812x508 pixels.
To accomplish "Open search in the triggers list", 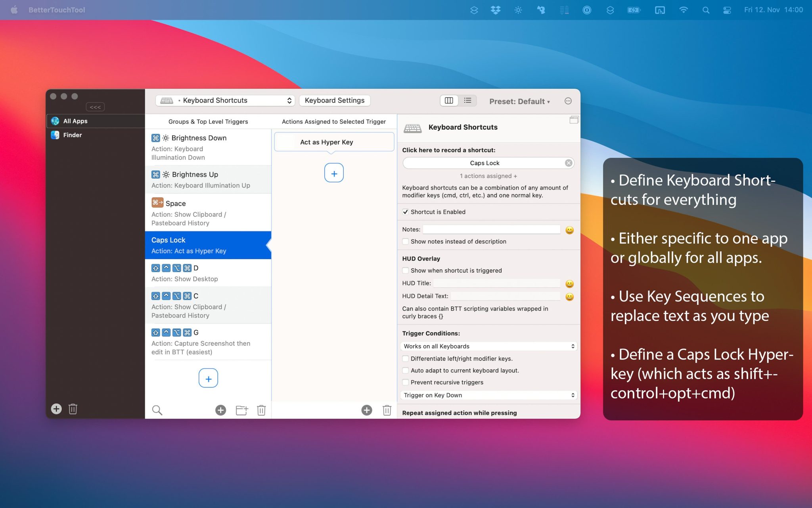I will pyautogui.click(x=157, y=410).
